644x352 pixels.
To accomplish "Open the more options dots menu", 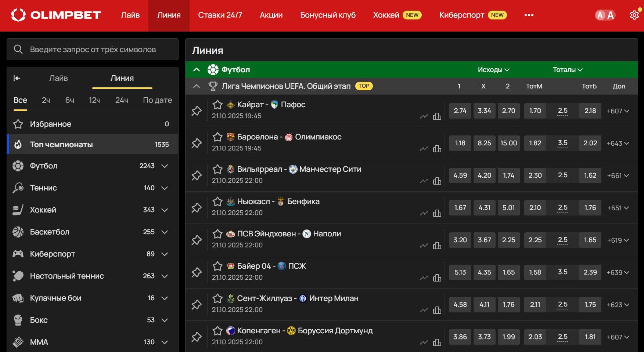I will (x=529, y=15).
